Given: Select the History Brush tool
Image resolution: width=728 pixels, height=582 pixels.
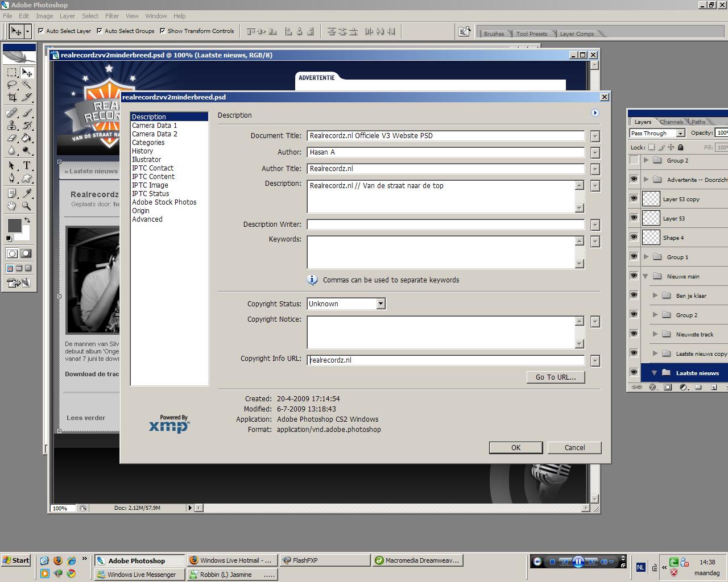Looking at the screenshot, I should [x=26, y=125].
